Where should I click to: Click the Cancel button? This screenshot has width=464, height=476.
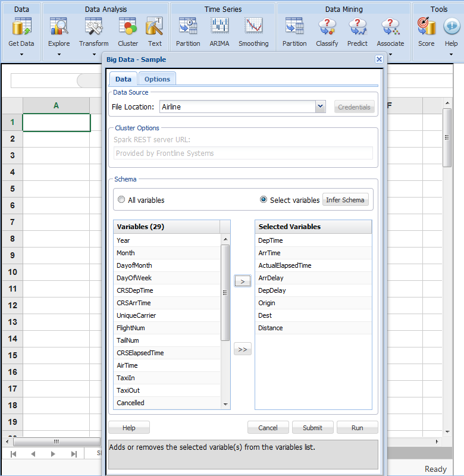(x=268, y=427)
